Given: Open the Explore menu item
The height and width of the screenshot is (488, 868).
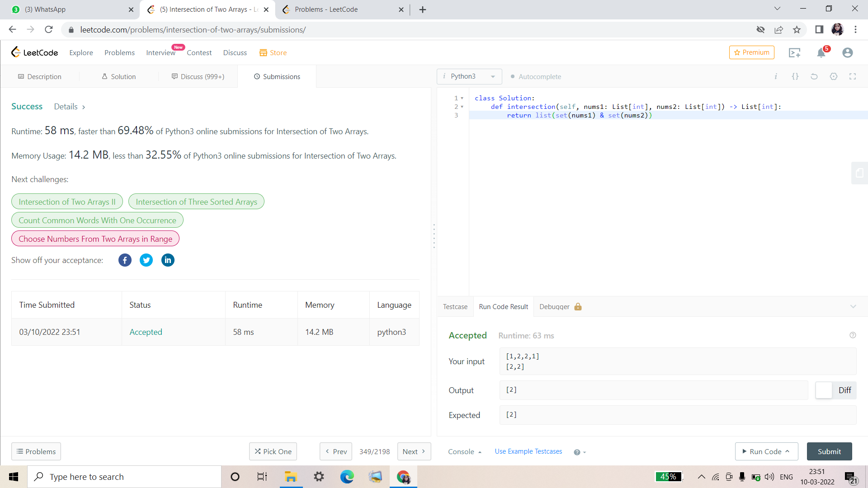Looking at the screenshot, I should coord(81,53).
